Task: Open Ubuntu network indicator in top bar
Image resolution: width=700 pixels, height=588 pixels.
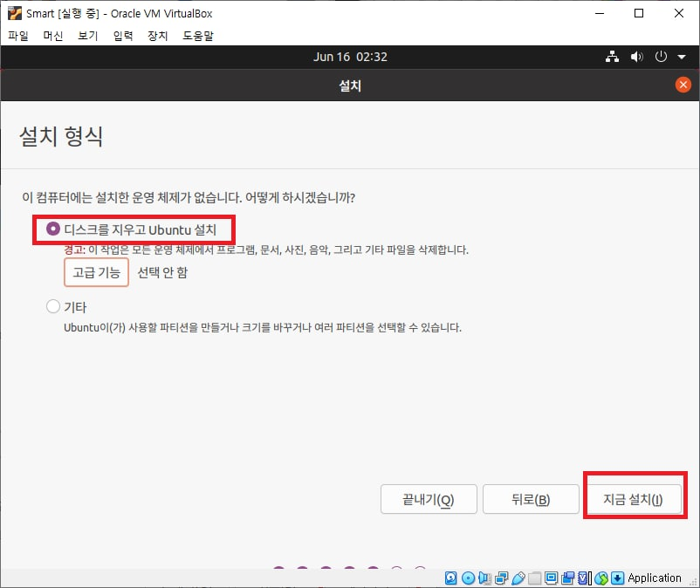Action: click(x=612, y=57)
